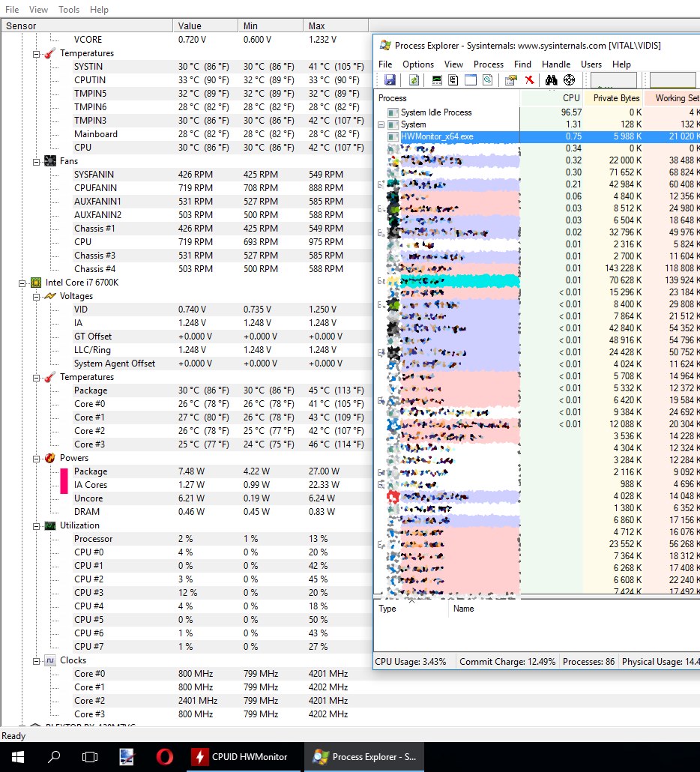The width and height of the screenshot is (700, 772).
Task: Click the pinned app icon left of Opera
Action: pos(127,757)
